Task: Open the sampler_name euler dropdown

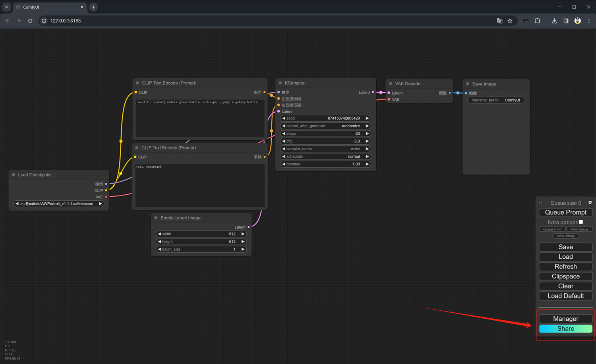Action: (325, 149)
